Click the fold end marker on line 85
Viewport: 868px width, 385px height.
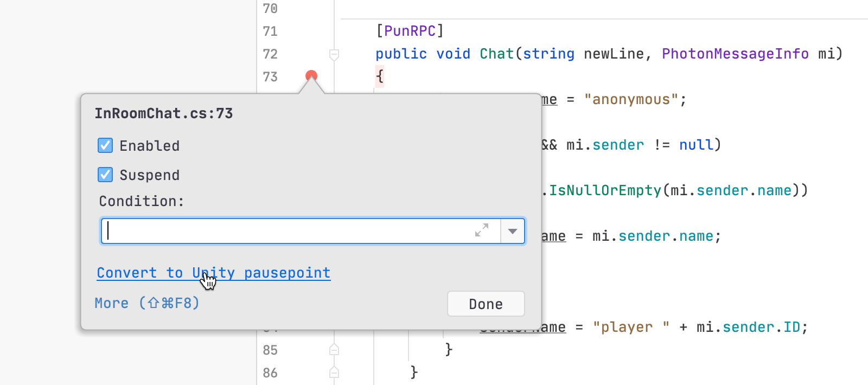point(334,350)
